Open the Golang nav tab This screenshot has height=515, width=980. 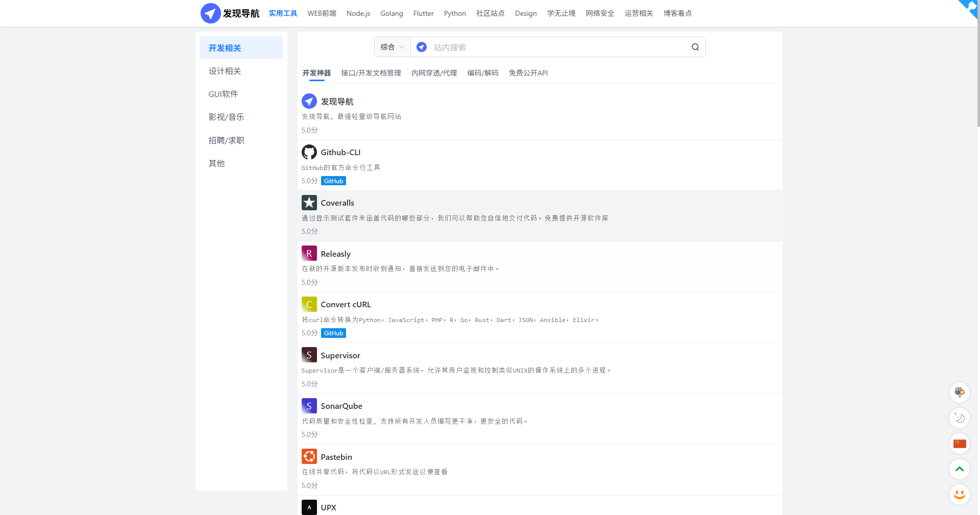[391, 13]
